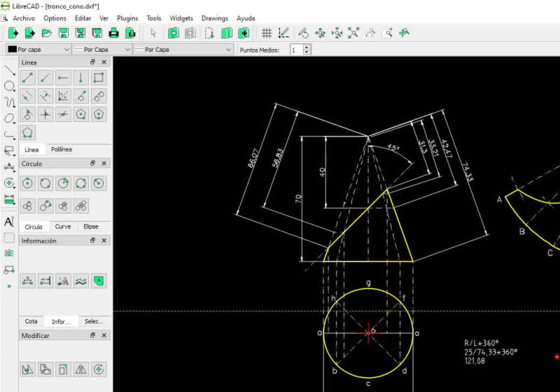Open the Plugins menu
The width and height of the screenshot is (560, 392).
coord(127,18)
